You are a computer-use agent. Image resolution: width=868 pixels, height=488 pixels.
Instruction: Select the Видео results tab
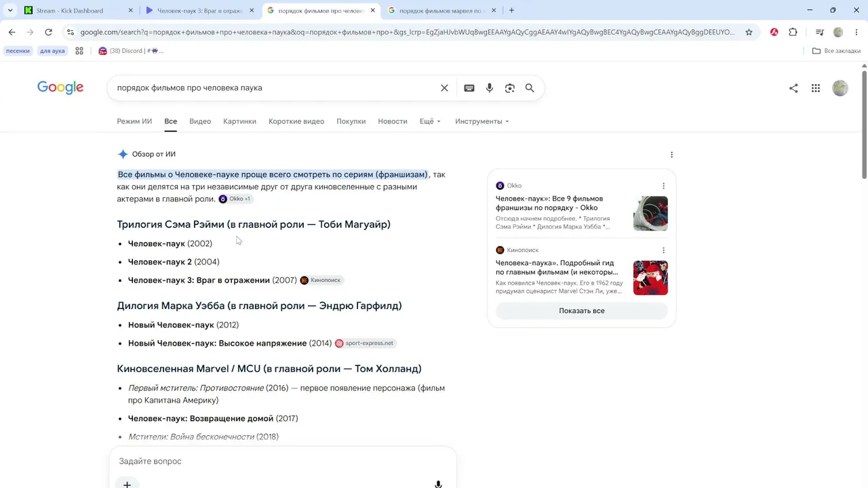click(x=200, y=121)
